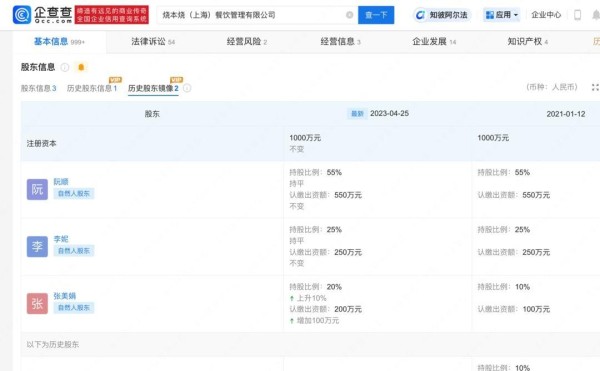Expand table to fullscreen view
The image size is (600, 371).
(x=595, y=88)
